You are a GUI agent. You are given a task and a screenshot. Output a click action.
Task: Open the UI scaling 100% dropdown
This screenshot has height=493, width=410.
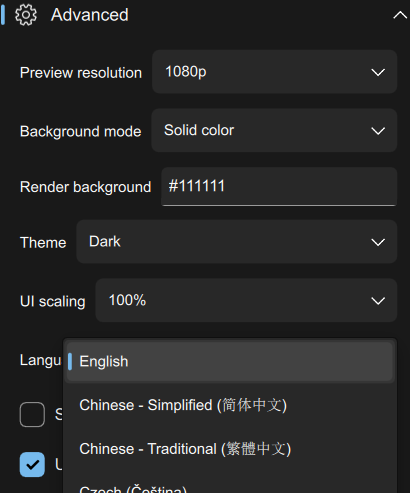point(246,300)
